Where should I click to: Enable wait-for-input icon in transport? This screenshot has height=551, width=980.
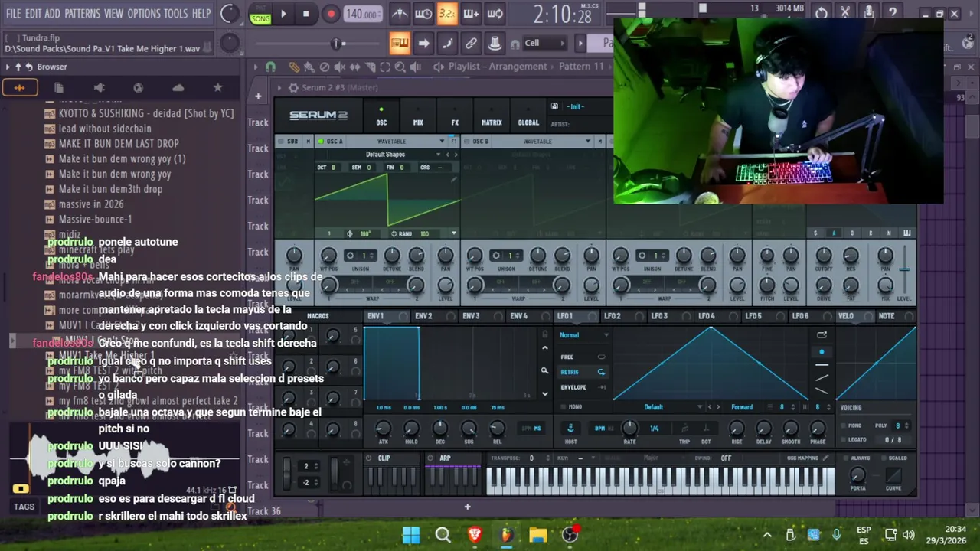tap(423, 14)
